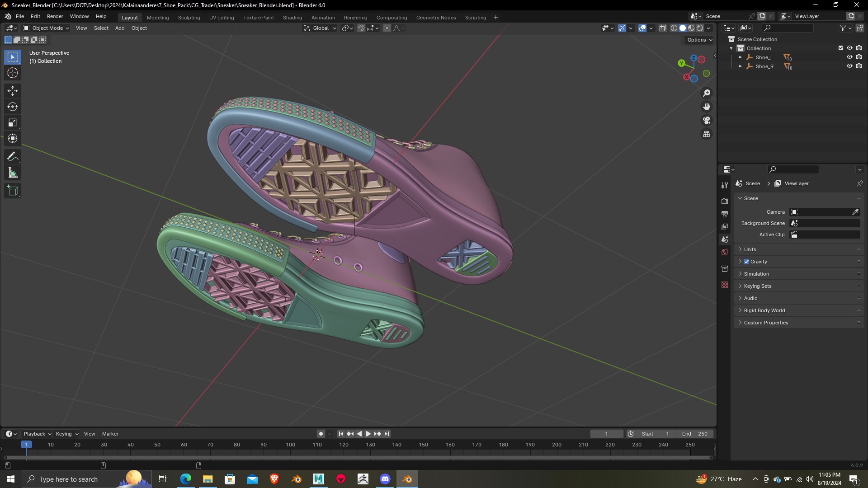Add a new workspace with plus button
The image size is (868, 488).
(x=495, y=18)
